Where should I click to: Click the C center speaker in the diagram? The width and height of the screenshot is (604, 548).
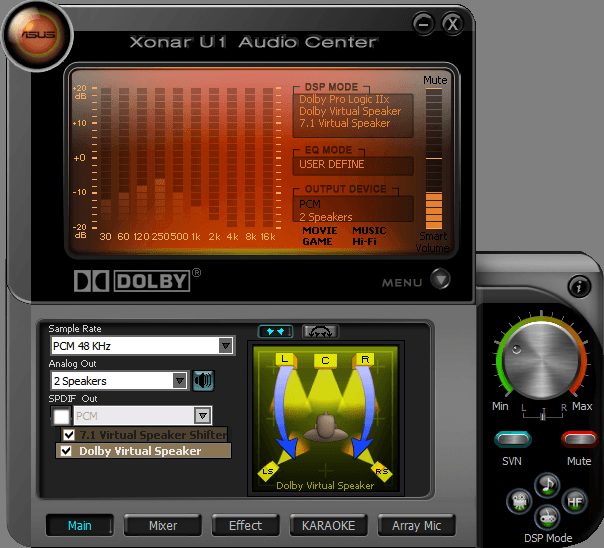(325, 361)
